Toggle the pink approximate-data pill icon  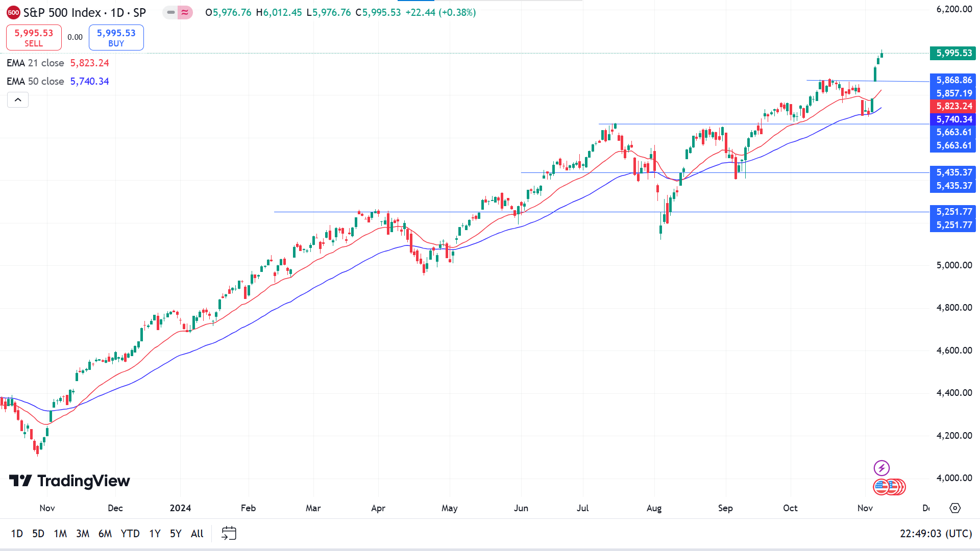(x=185, y=12)
